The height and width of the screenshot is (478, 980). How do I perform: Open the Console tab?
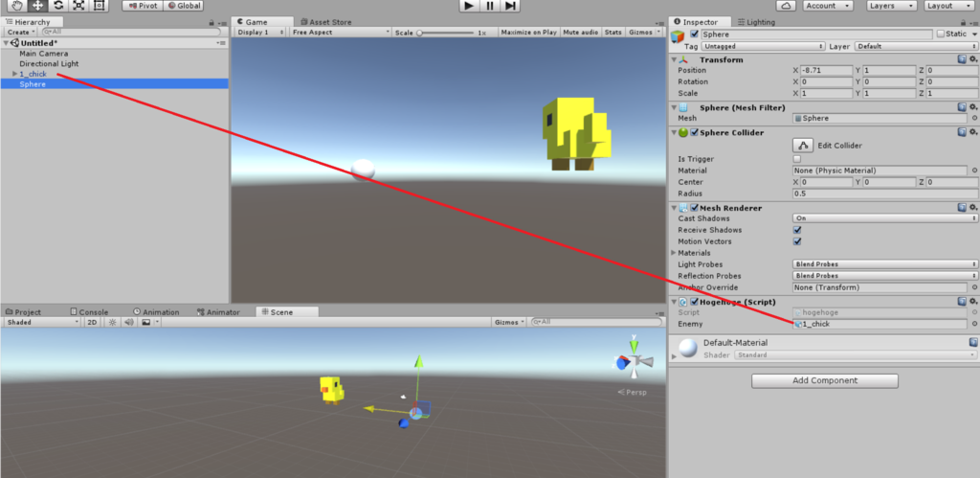tap(89, 312)
